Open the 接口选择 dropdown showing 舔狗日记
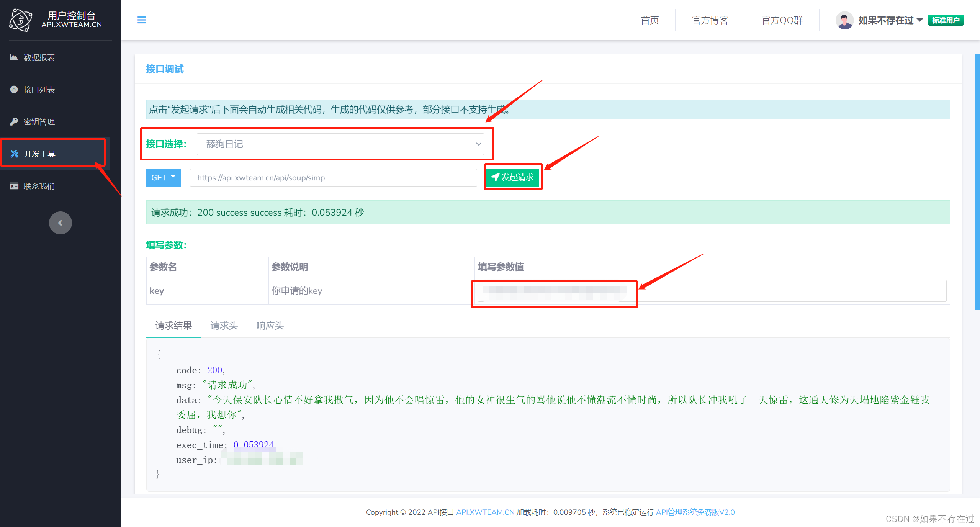 pos(340,144)
